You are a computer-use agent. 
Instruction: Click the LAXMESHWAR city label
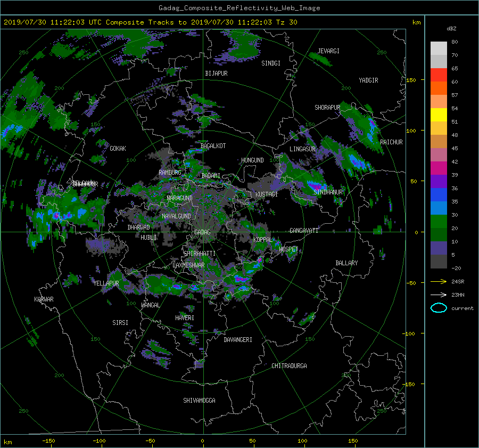click(x=188, y=265)
